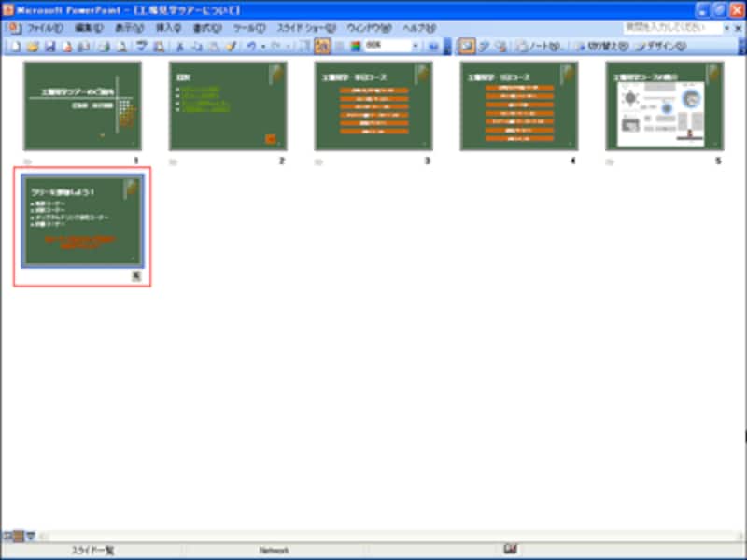The image size is (747, 560).
Task: Switch to Normal view button
Action: [7, 536]
